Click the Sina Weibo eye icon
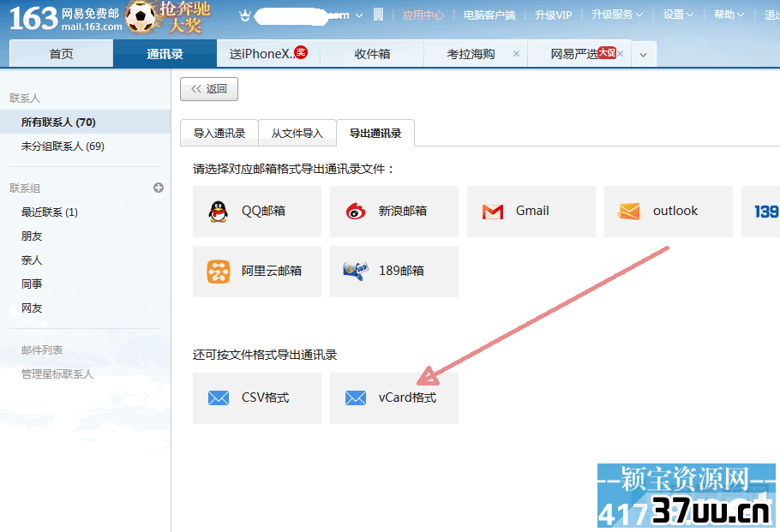780x532 pixels. coord(356,212)
